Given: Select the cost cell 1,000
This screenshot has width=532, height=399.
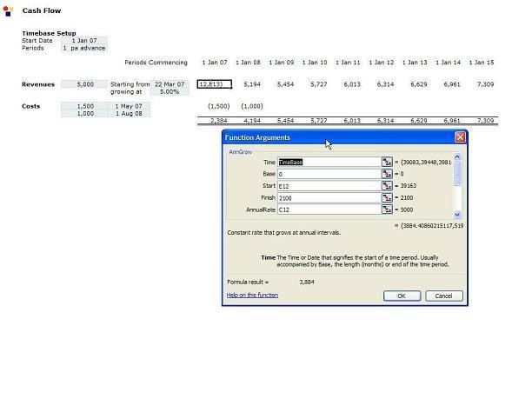Looking at the screenshot, I should [84, 114].
